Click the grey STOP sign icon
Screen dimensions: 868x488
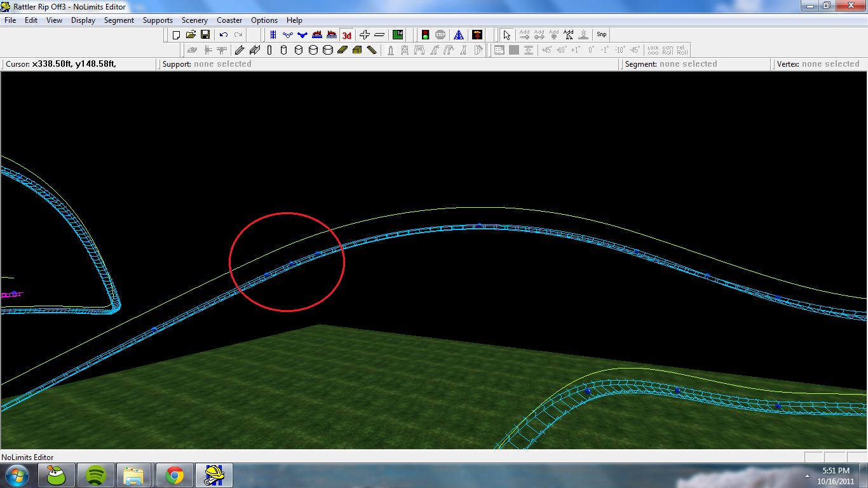[x=440, y=35]
